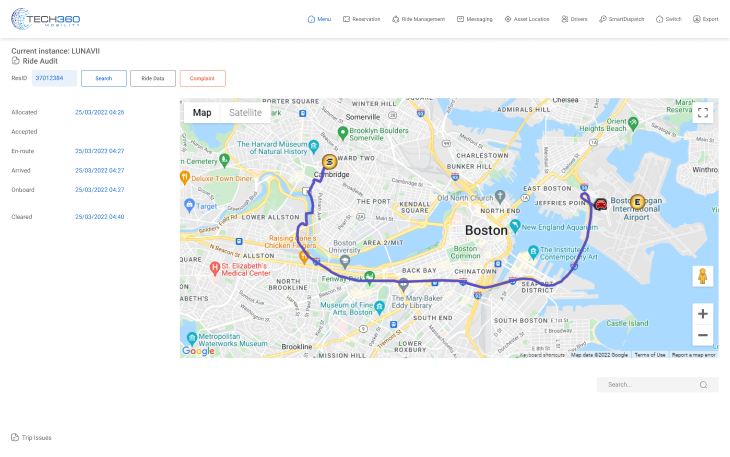
Task: Click the Trip Issues document icon
Action: (x=15, y=437)
